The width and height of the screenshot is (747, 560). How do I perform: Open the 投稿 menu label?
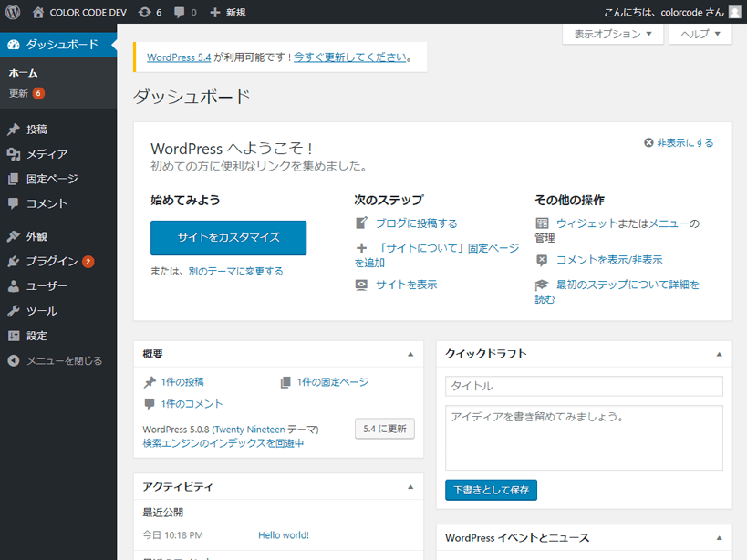(36, 129)
